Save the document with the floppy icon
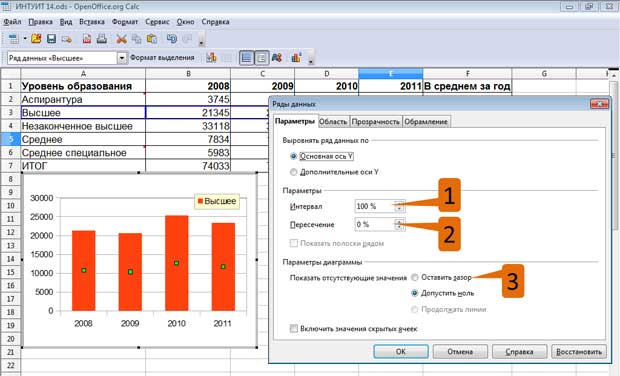Viewport: 620px width, 376px height. click(x=51, y=39)
